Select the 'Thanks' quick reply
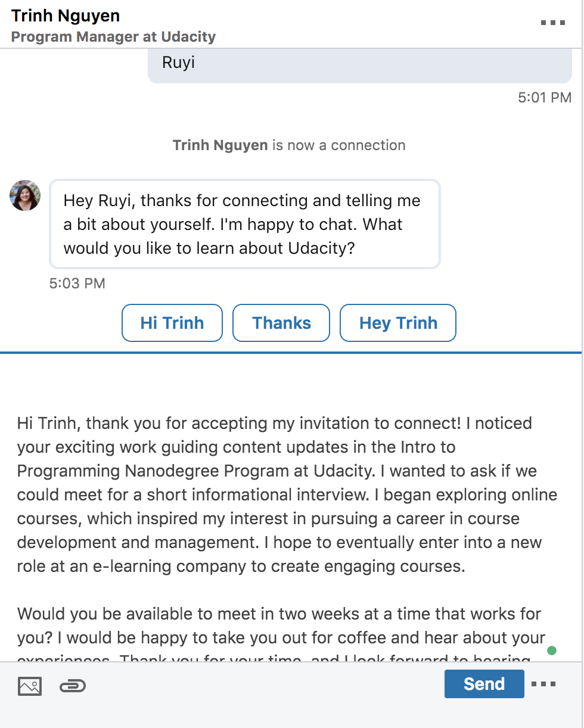584x728 pixels. (281, 323)
